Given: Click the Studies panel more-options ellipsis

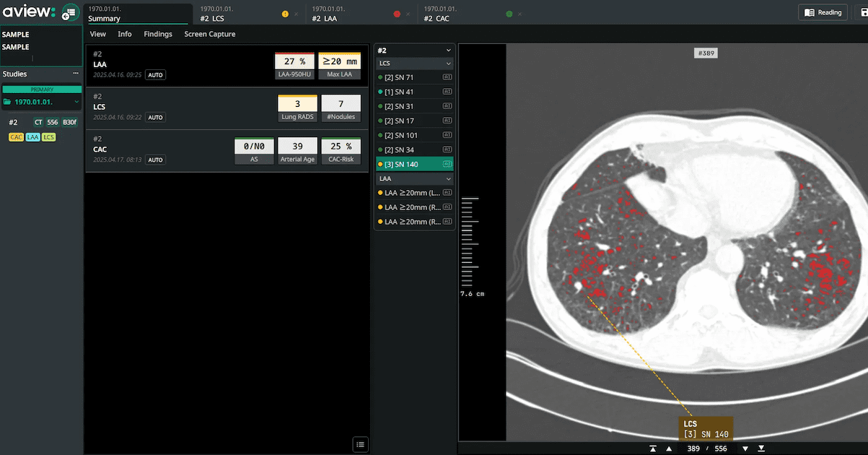Looking at the screenshot, I should [x=75, y=74].
